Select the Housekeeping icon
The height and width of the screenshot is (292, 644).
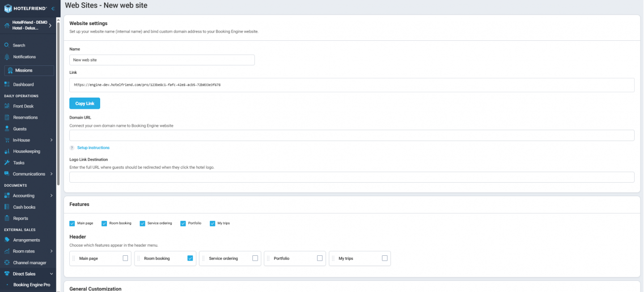pyautogui.click(x=7, y=151)
